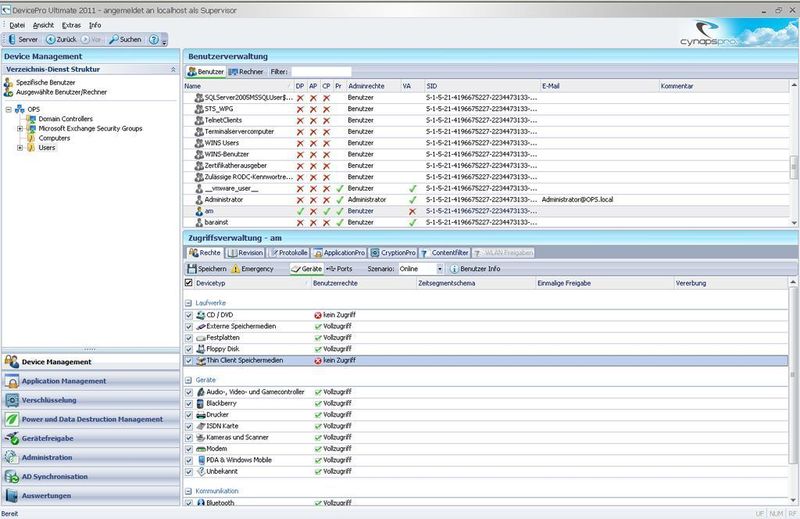Select the Blackberry device icon
The image size is (800, 519).
[x=201, y=404]
